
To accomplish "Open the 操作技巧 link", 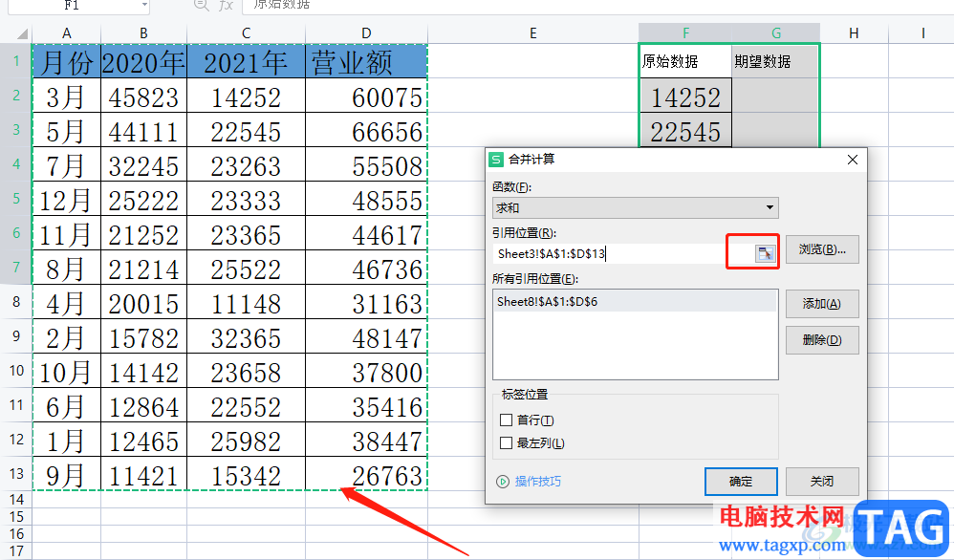I will [538, 482].
